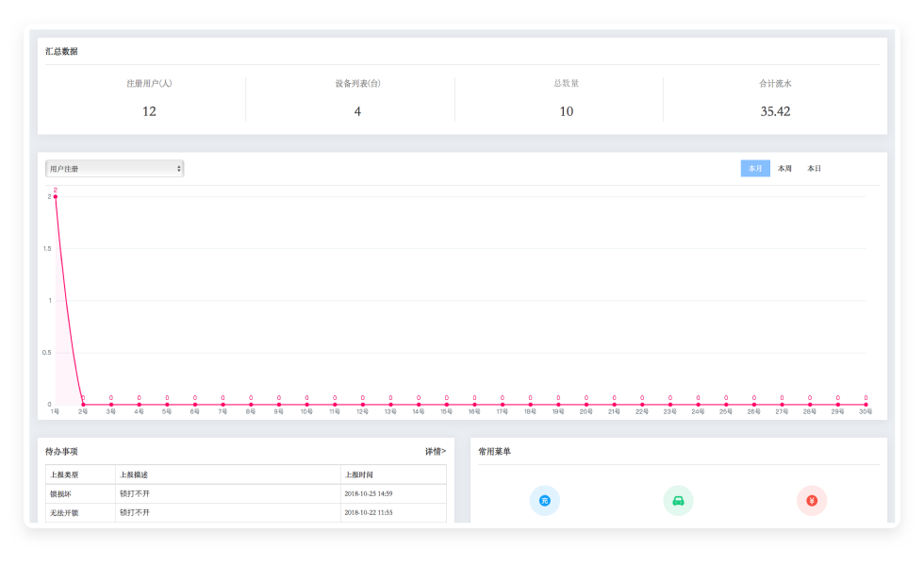Click the blue 充 recharge icon
The image size is (924, 566).
click(545, 500)
